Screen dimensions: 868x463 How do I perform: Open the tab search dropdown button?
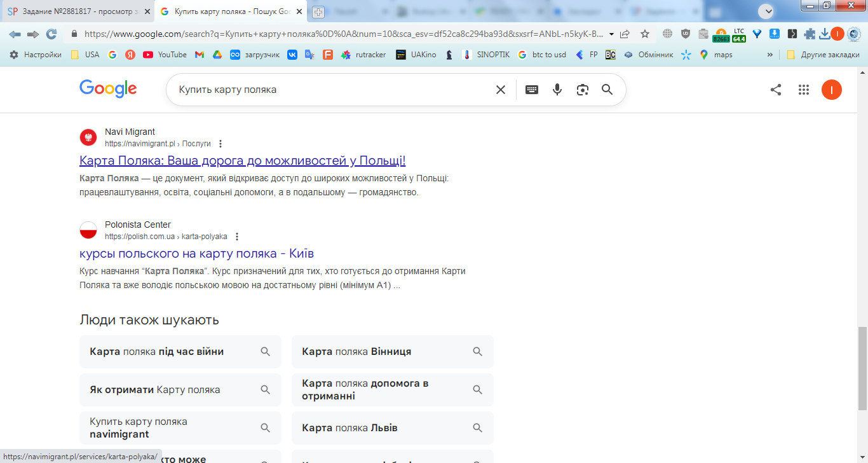(768, 11)
